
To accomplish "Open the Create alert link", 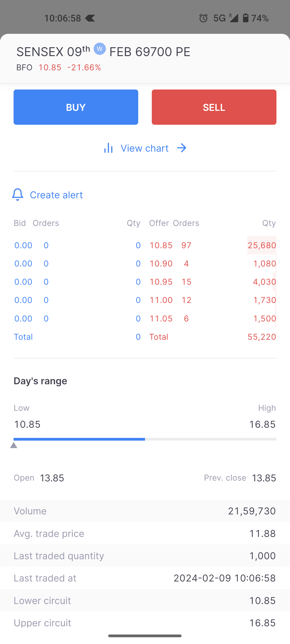I will (56, 195).
